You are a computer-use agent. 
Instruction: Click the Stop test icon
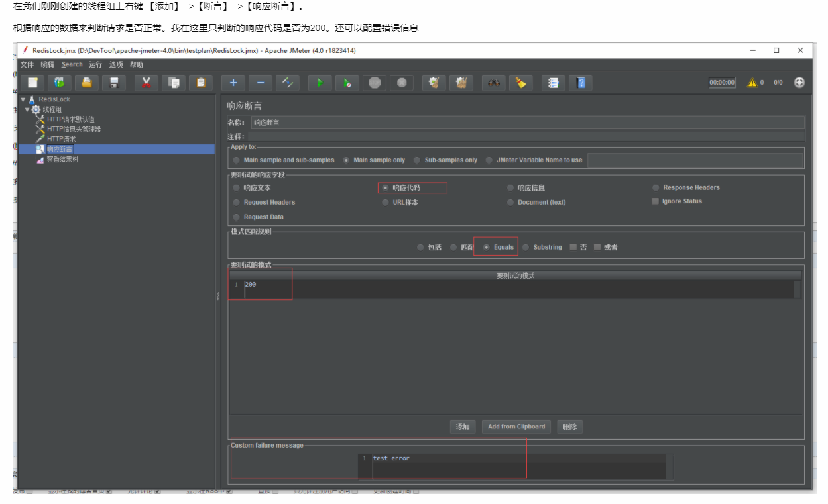coord(375,83)
